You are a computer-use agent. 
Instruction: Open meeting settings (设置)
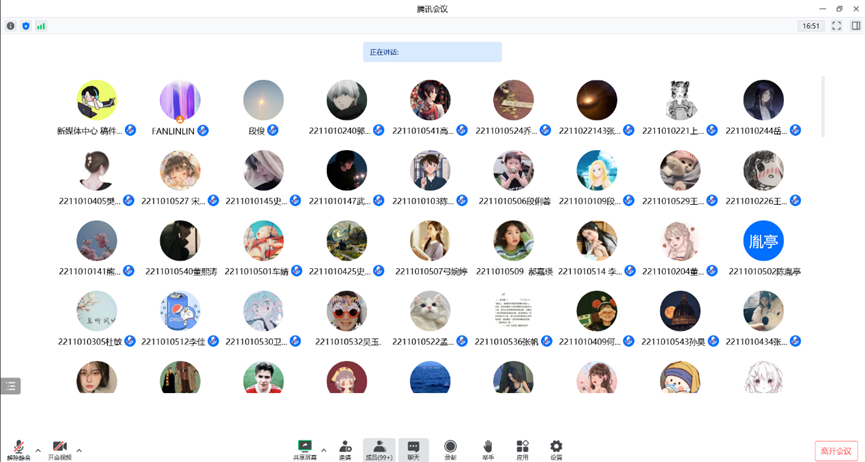pyautogui.click(x=556, y=449)
